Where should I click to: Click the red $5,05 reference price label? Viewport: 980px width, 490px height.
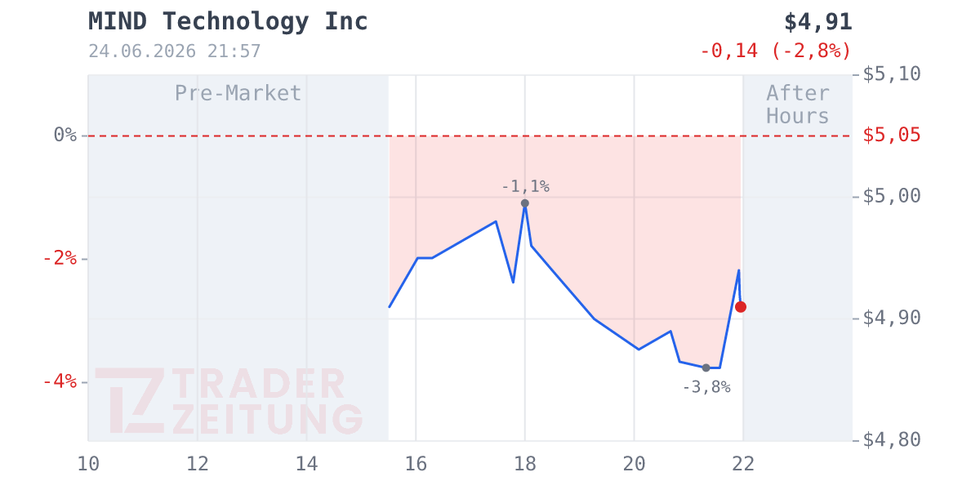892,135
